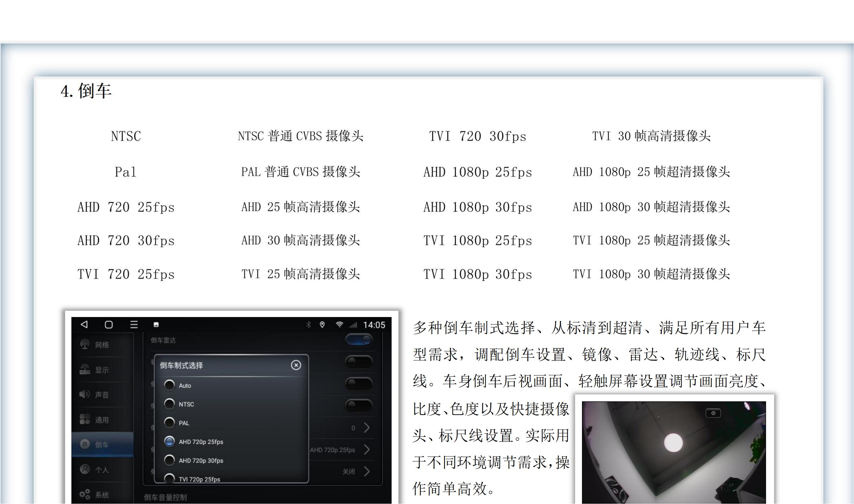Open the three-line recent apps menu icon
854x504 pixels.
point(134,325)
